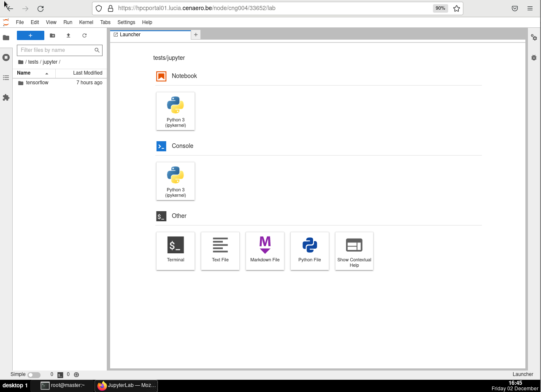Image resolution: width=541 pixels, height=392 pixels.
Task: Click Launcher label in status bar
Action: (523, 374)
